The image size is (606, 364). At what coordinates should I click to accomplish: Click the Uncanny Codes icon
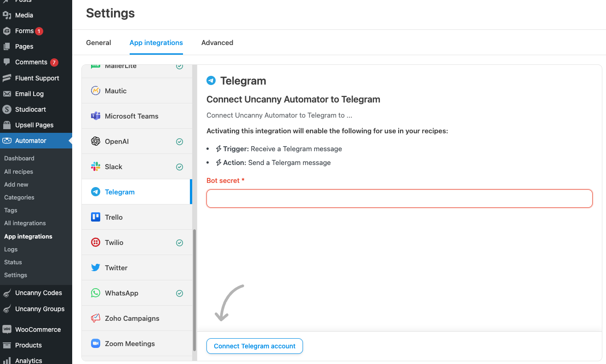(x=7, y=293)
